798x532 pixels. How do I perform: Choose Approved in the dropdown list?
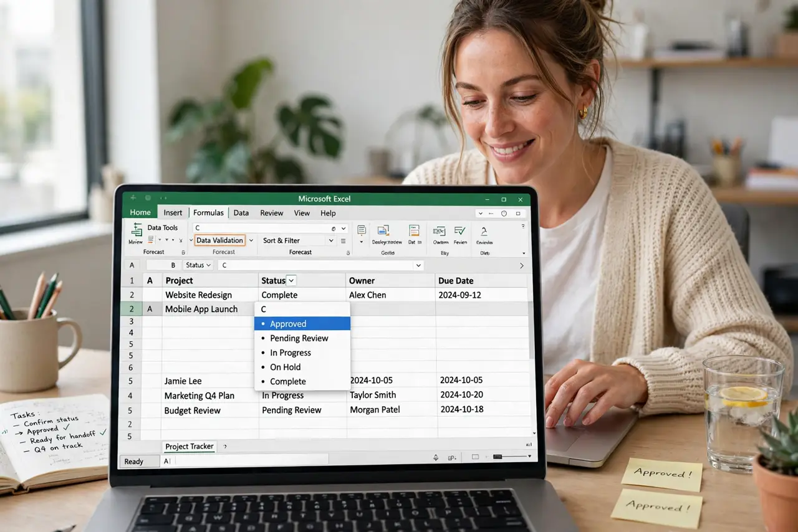click(x=302, y=324)
